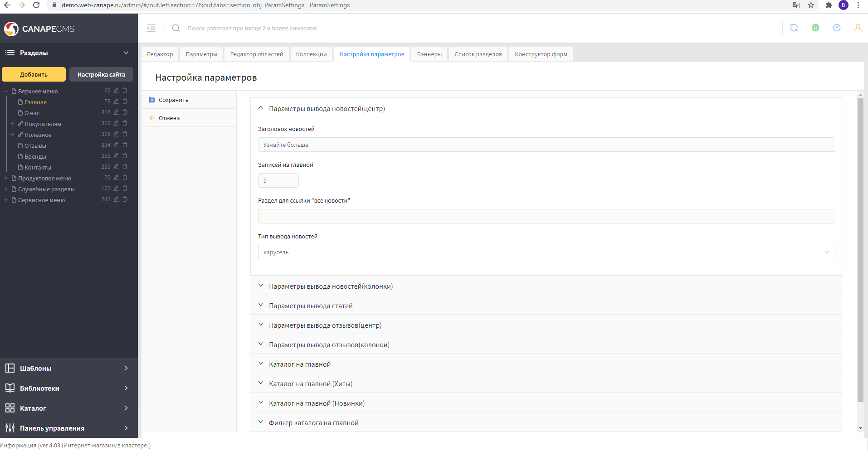Open the user profile icon

pos(858,28)
